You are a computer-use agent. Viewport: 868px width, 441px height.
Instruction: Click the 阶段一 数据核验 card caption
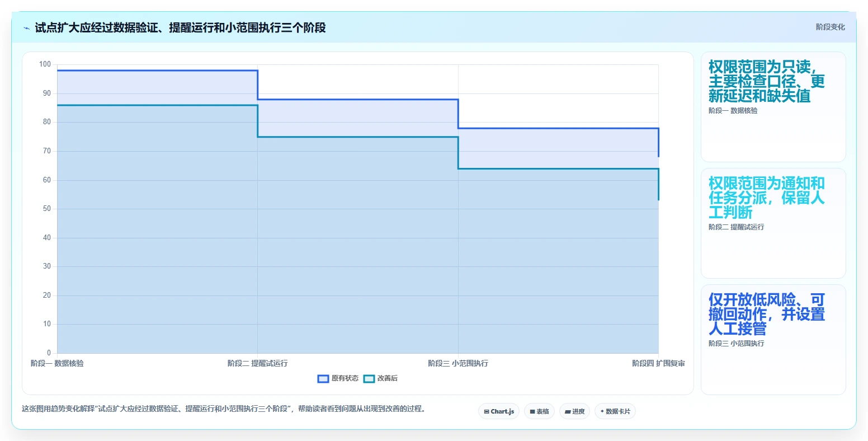(733, 111)
